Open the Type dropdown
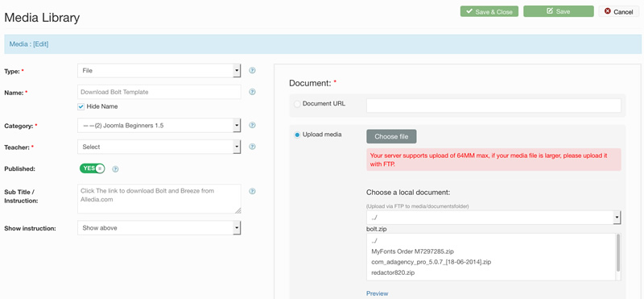The height and width of the screenshot is (299, 644). click(159, 71)
